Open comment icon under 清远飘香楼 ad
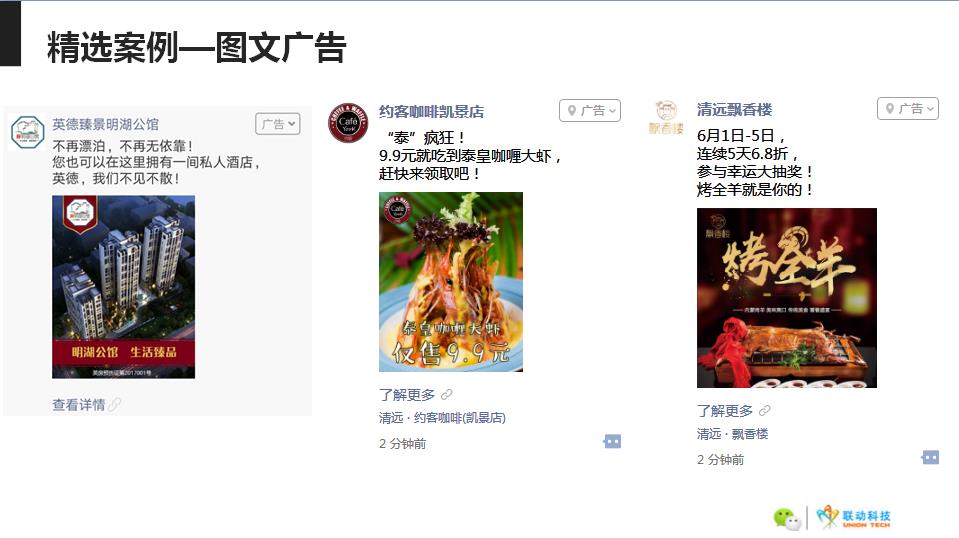This screenshot has height=538, width=959. click(930, 457)
